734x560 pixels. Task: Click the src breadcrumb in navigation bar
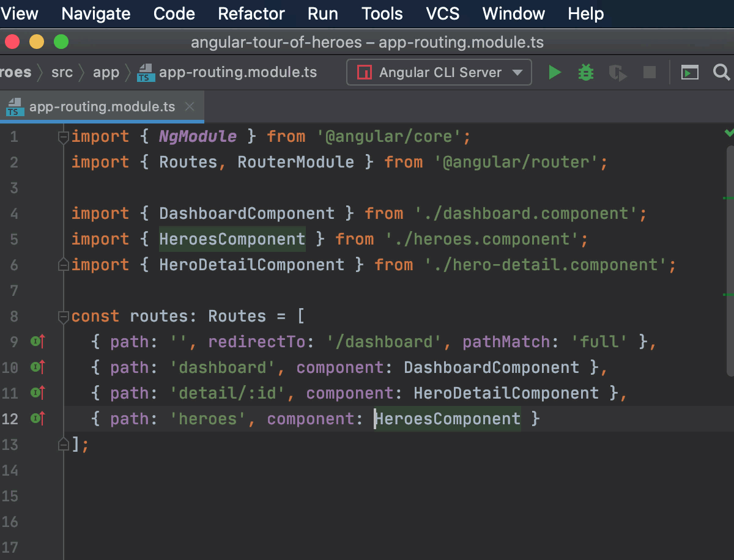click(x=62, y=73)
